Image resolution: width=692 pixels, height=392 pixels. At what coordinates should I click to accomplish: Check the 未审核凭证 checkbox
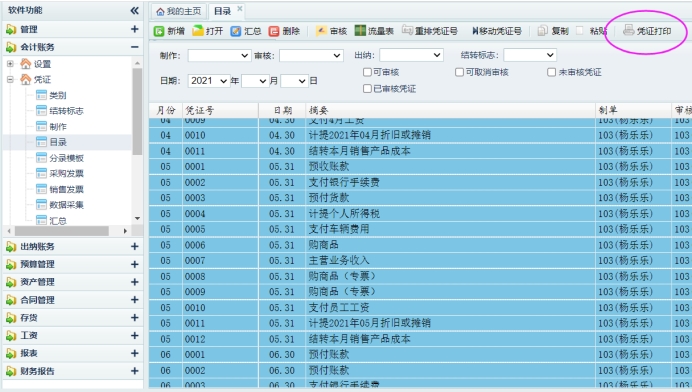pyautogui.click(x=551, y=72)
